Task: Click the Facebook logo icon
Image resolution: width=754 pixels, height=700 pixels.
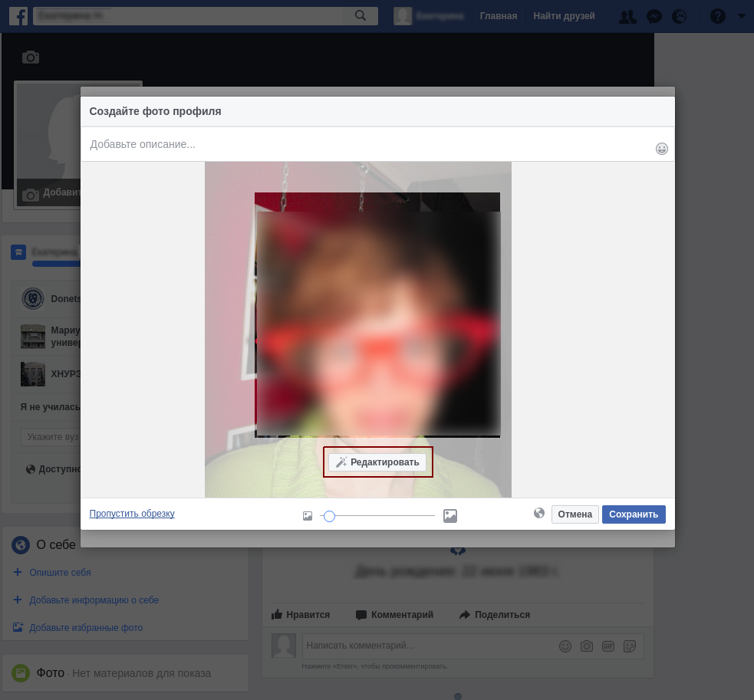Action: (19, 15)
